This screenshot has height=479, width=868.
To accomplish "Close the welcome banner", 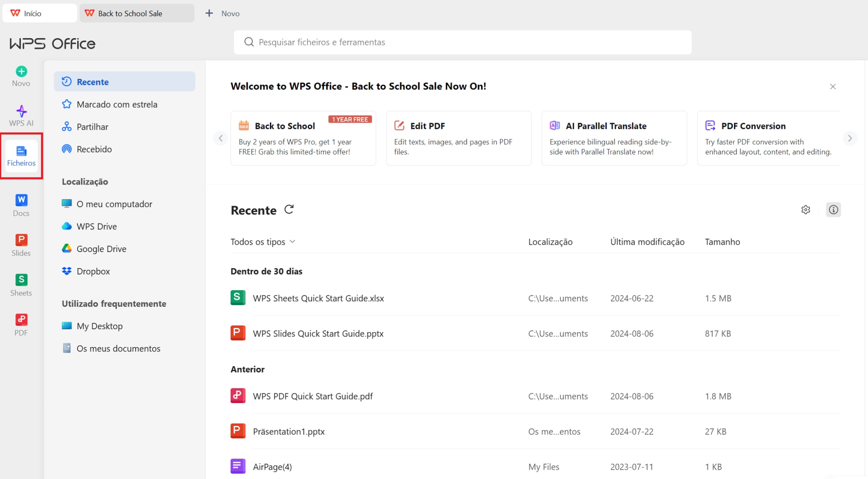I will [x=833, y=87].
